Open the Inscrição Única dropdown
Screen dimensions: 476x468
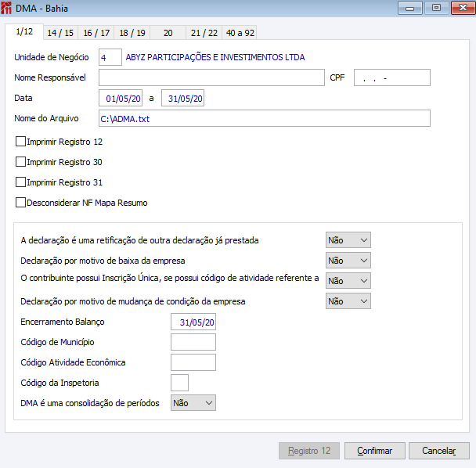point(348,281)
